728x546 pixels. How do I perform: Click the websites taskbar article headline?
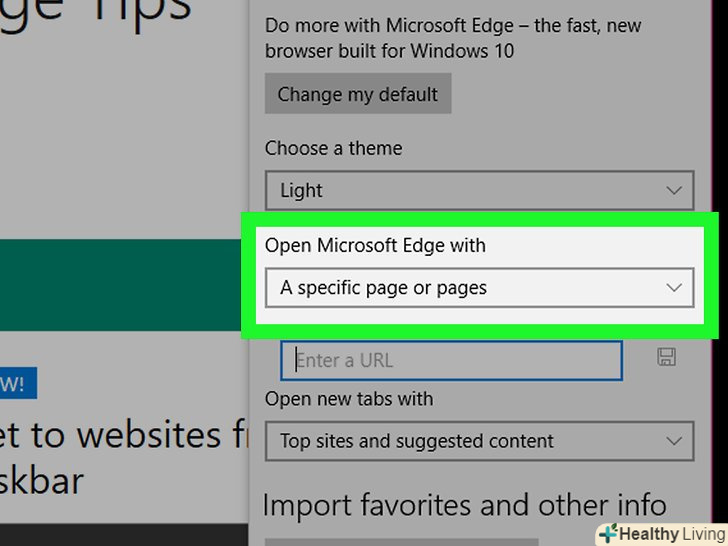click(110, 457)
